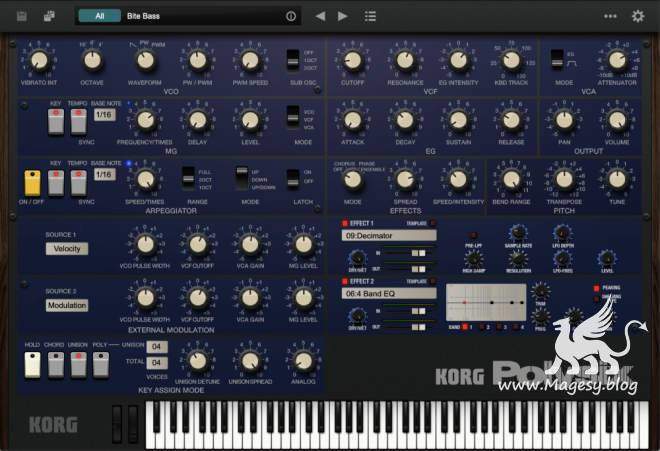Open Effect 2 06:4 Band EQ dropdown
Viewport: 660px width, 451px height.
pyautogui.click(x=389, y=294)
